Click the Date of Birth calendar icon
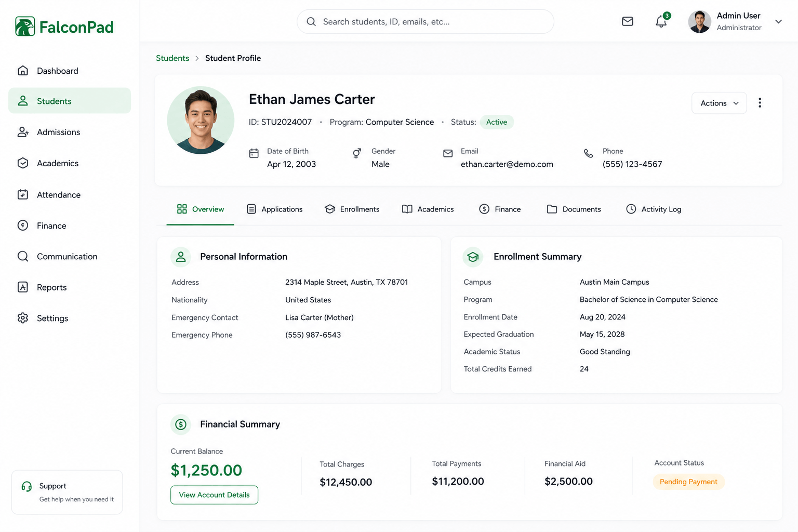 tap(254, 153)
